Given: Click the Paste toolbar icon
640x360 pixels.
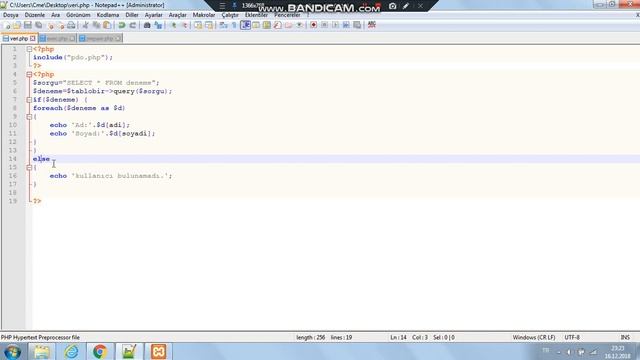Looking at the screenshot, I should pos(107,25).
